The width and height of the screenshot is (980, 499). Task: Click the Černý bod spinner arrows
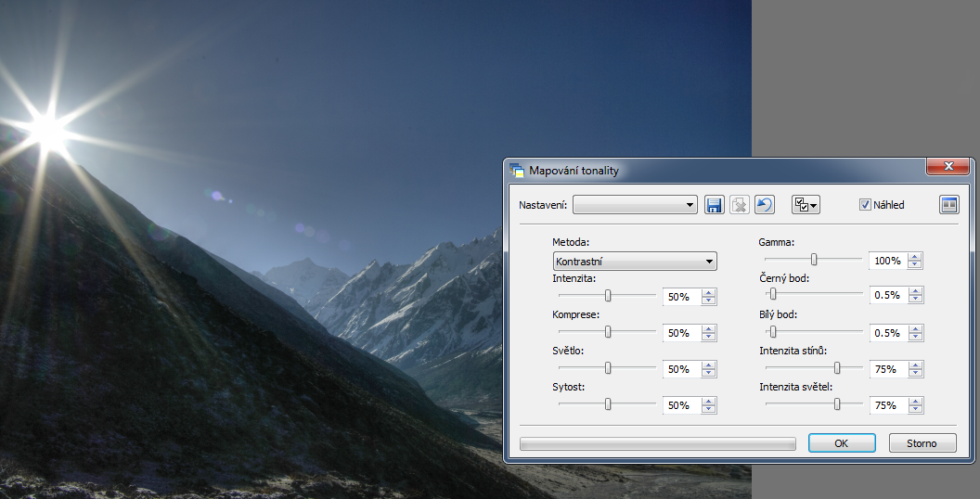tap(915, 295)
